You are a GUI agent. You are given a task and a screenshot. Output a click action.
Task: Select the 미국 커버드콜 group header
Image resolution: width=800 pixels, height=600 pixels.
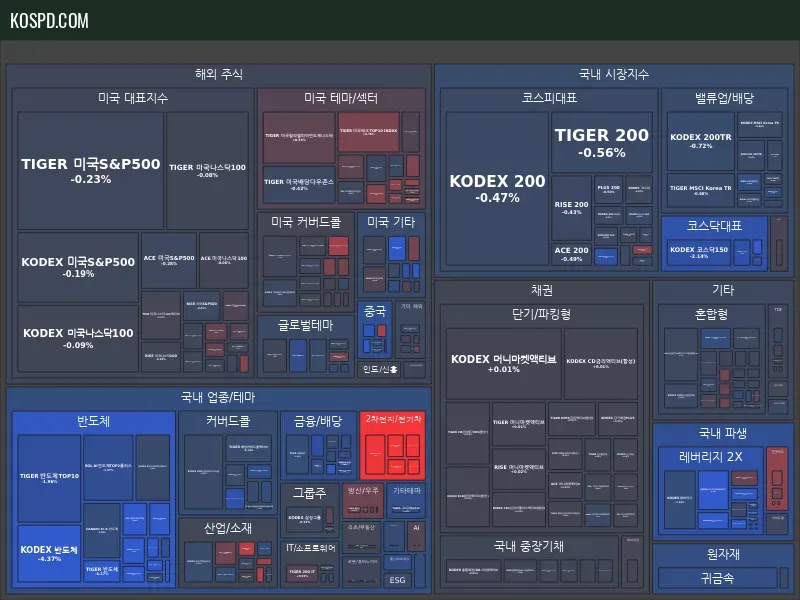[306, 222]
